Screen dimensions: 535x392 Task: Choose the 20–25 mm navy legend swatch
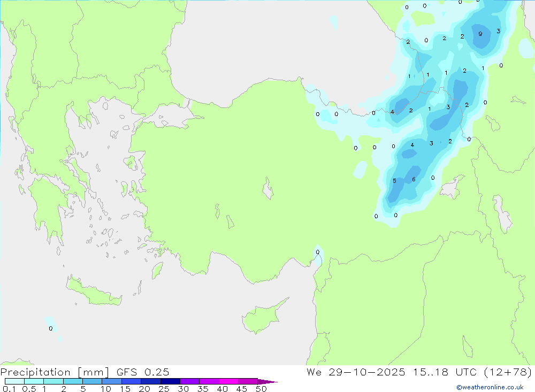151,381
